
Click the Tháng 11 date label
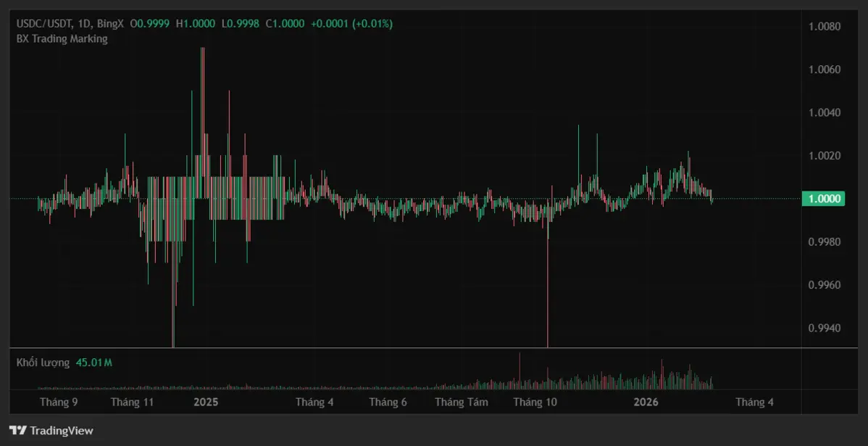click(x=133, y=402)
